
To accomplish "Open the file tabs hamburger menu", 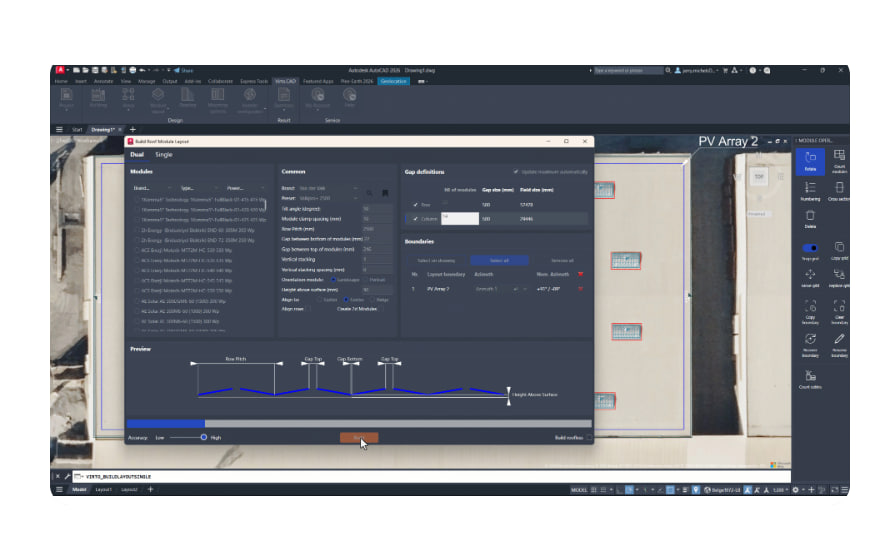I will click(x=59, y=130).
